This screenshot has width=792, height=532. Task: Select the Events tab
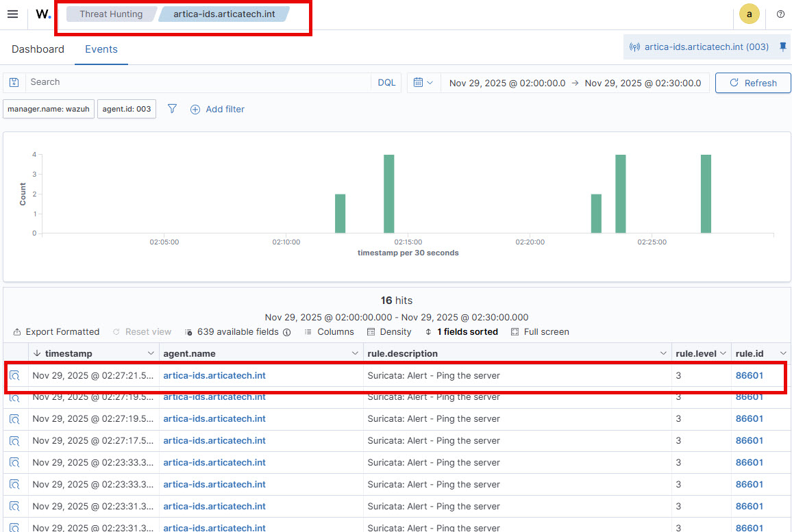click(101, 49)
